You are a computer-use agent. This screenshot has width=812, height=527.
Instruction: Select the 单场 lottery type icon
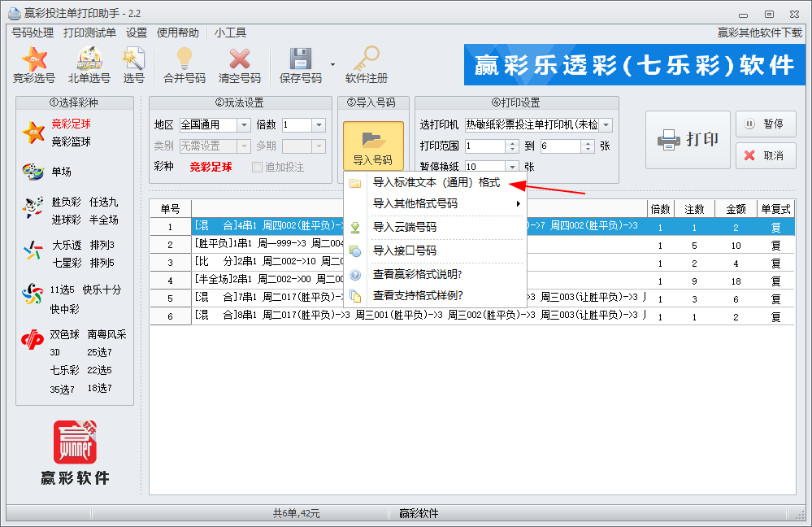pos(33,171)
